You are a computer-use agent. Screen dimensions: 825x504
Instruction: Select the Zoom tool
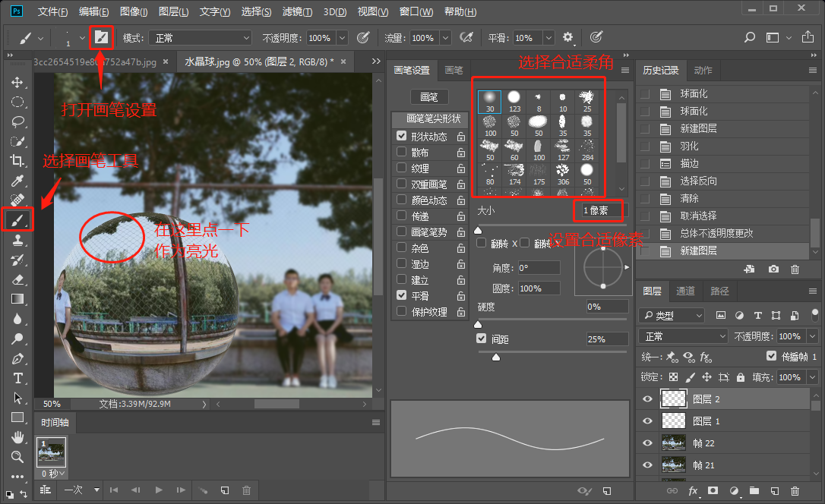[x=17, y=457]
